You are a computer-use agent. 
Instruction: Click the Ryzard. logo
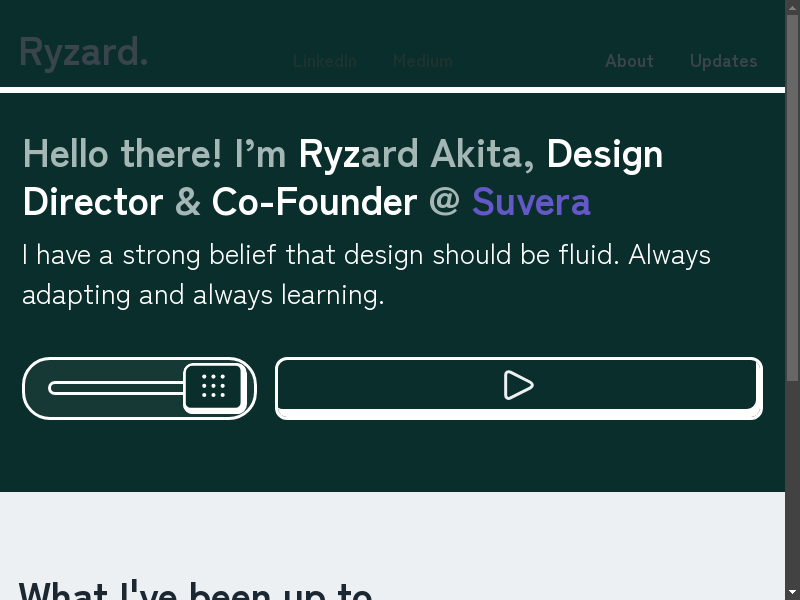click(84, 52)
